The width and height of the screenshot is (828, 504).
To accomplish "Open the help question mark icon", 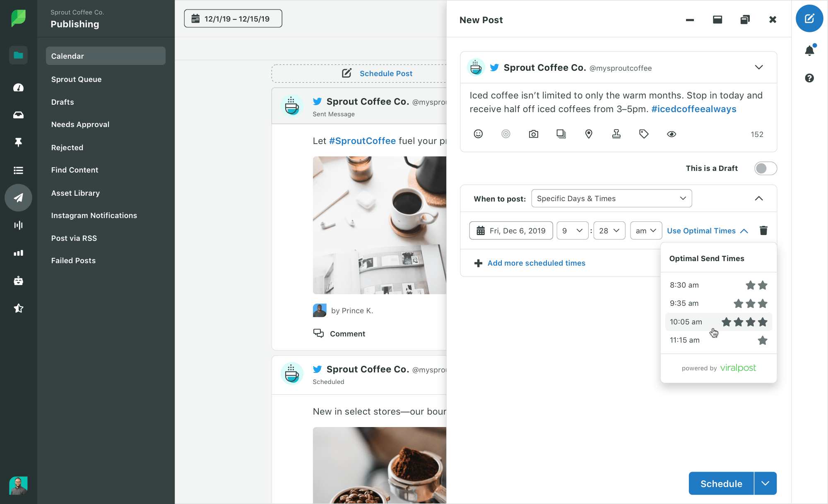I will (x=809, y=78).
